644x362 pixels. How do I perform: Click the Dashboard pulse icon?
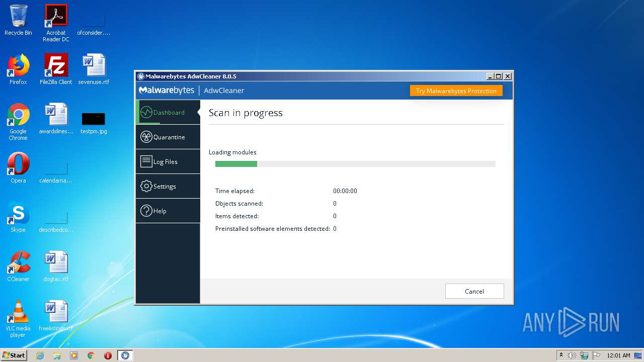146,112
